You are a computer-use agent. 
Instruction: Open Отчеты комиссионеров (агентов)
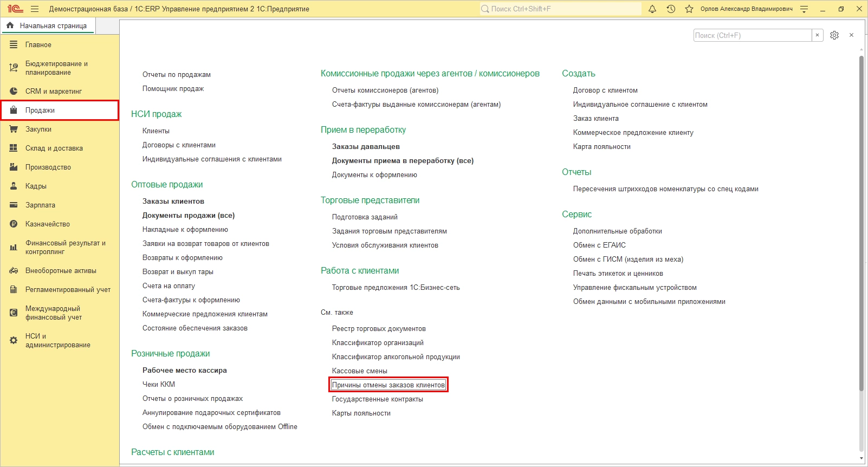[x=385, y=90]
